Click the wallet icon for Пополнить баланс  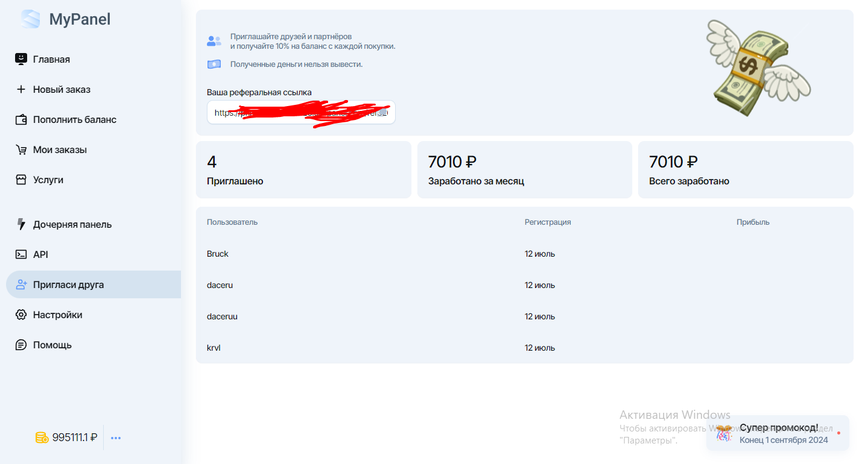21,119
